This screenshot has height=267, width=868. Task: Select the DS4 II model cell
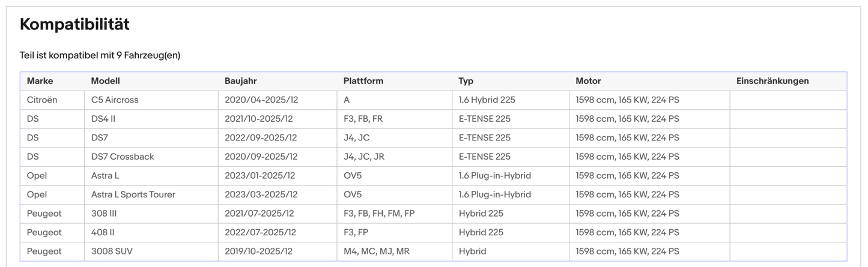(103, 119)
